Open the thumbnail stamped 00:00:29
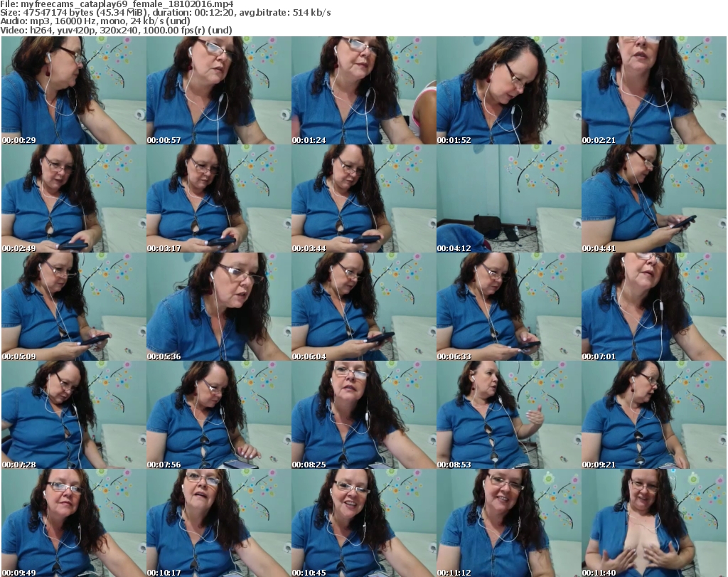This screenshot has height=577, width=728. 74,90
